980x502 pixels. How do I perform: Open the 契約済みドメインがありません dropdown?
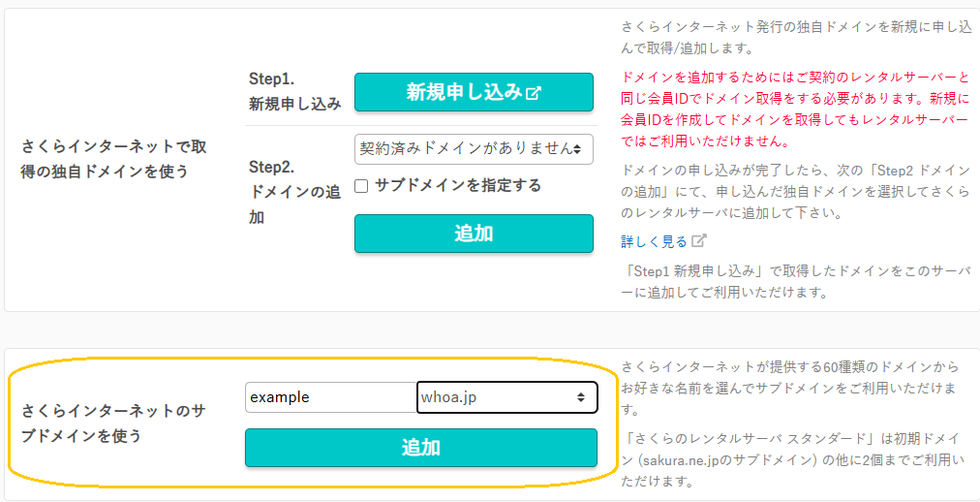tap(474, 149)
